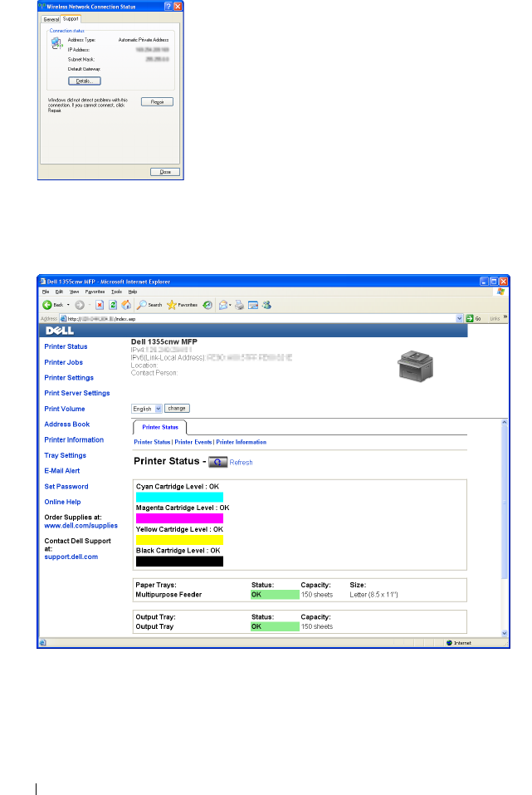Select the Printer Status tab

tap(160, 427)
